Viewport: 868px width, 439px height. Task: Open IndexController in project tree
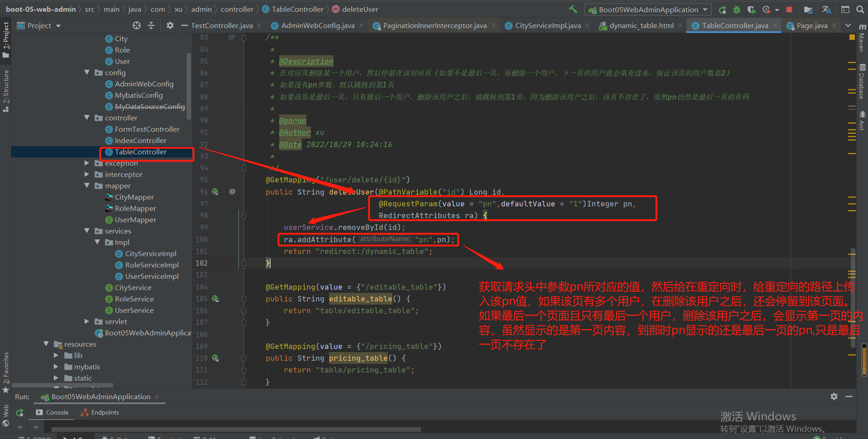[140, 141]
